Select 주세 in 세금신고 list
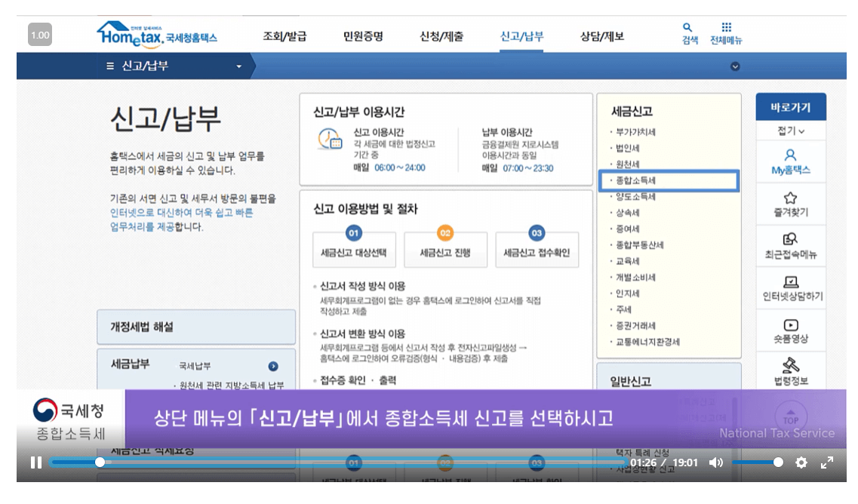858x504 pixels. (x=624, y=310)
